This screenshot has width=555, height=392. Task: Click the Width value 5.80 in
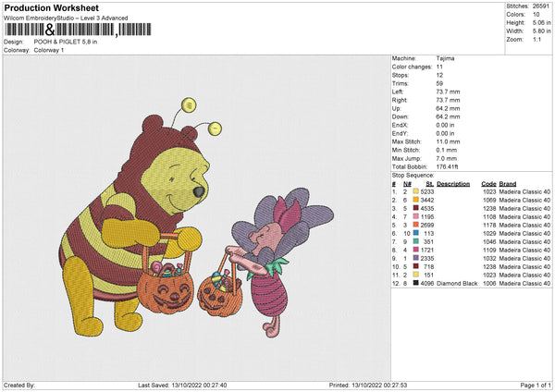pos(541,31)
